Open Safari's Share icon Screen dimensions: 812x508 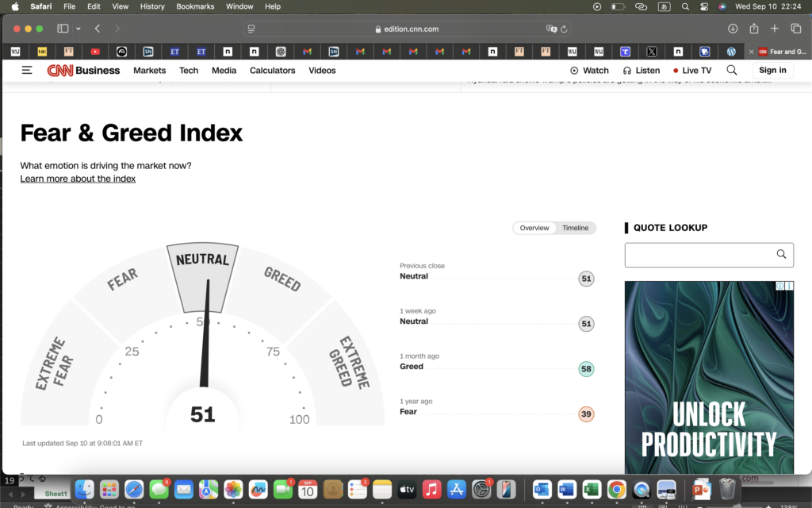tap(754, 29)
